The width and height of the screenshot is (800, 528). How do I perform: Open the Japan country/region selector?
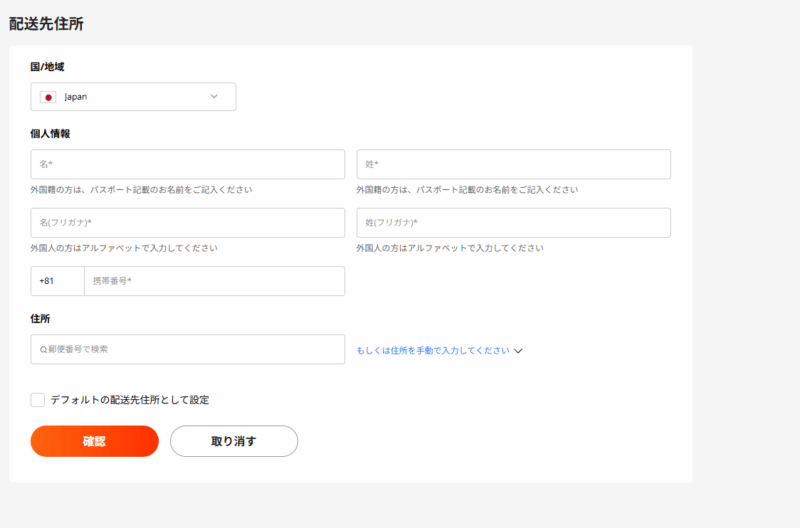[x=133, y=97]
